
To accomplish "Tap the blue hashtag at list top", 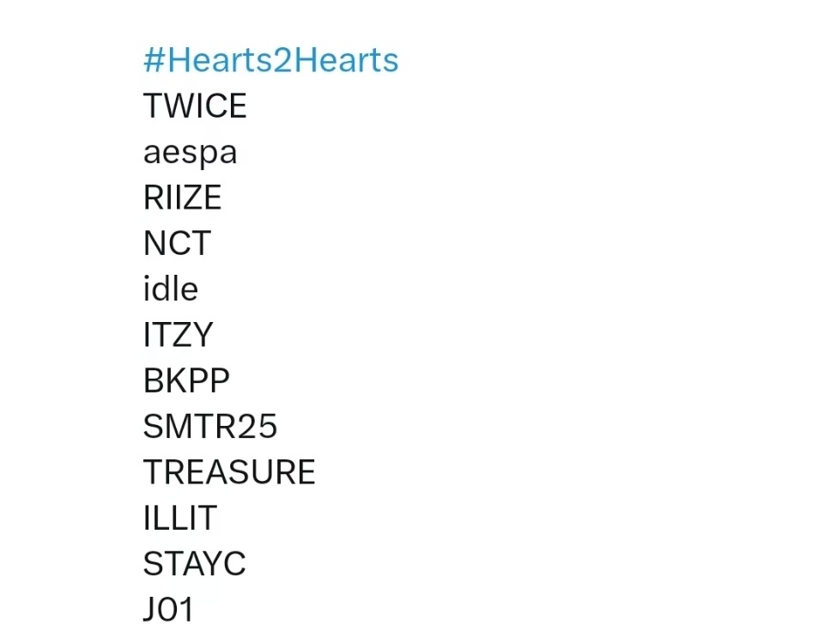I will 271,60.
